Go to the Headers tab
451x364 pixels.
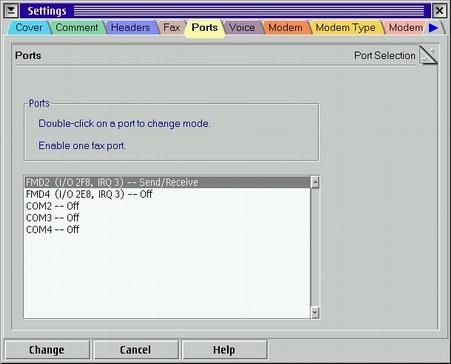130,27
